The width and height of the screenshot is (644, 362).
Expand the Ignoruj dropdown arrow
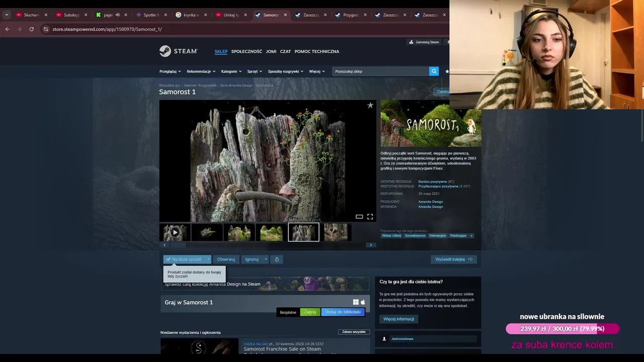[266, 259]
